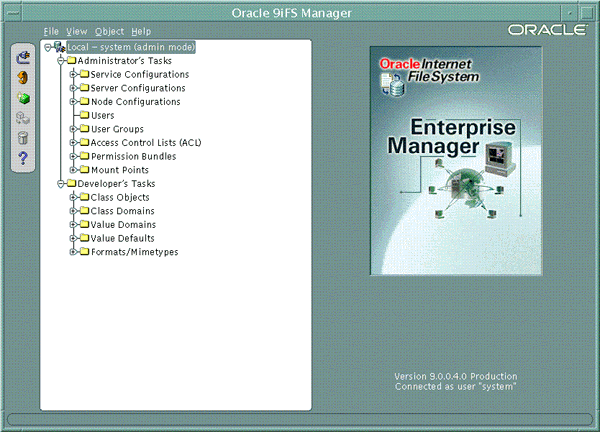Select Class Domains label
Image resolution: width=600 pixels, height=432 pixels.
[x=122, y=211]
